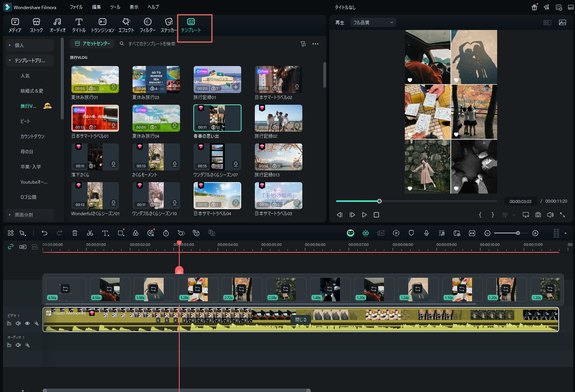This screenshot has width=575, height=392.
Task: Select the 結婚式＆愛 template category
Action: [x=32, y=91]
